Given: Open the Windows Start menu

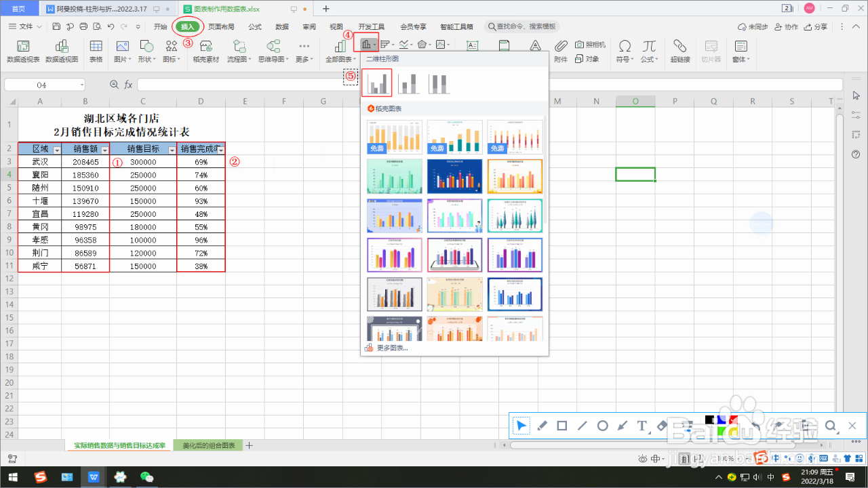Looking at the screenshot, I should [13, 477].
